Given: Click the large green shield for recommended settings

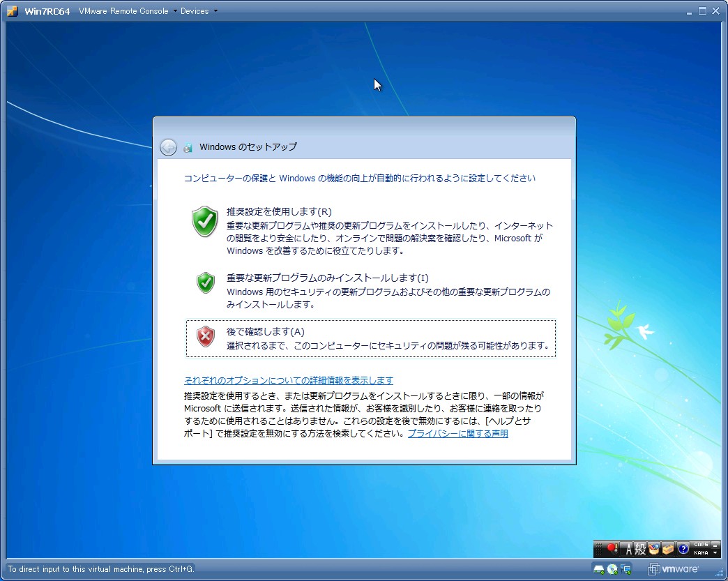Looking at the screenshot, I should tap(205, 221).
